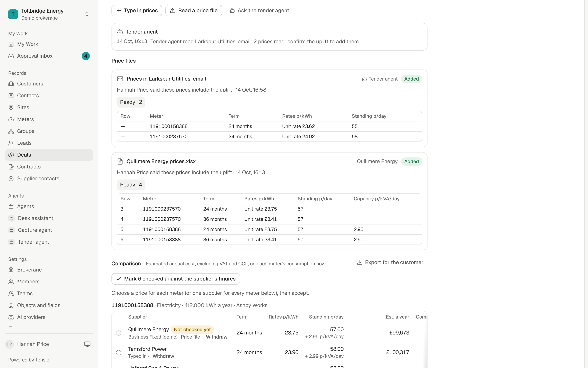
Task: Click the Est. a year column header
Action: click(398, 317)
